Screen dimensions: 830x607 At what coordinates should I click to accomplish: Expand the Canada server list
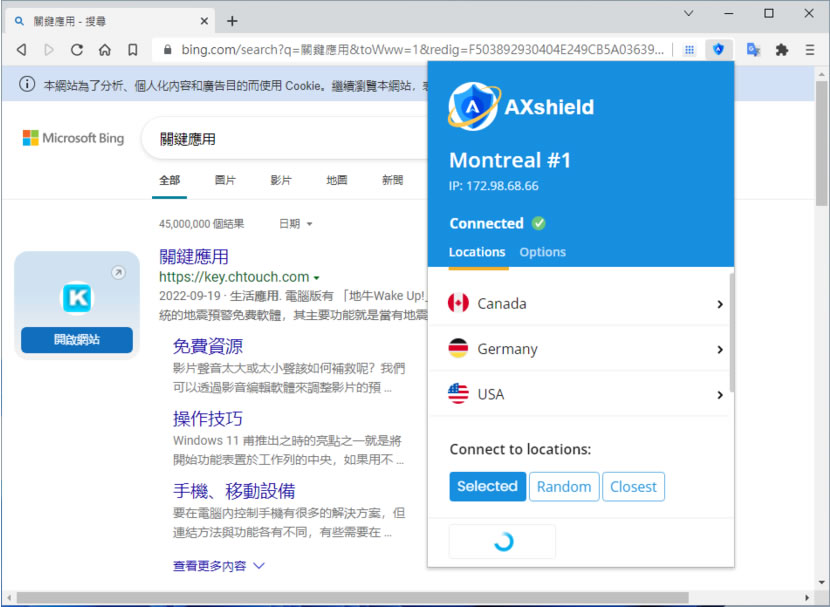pos(720,304)
